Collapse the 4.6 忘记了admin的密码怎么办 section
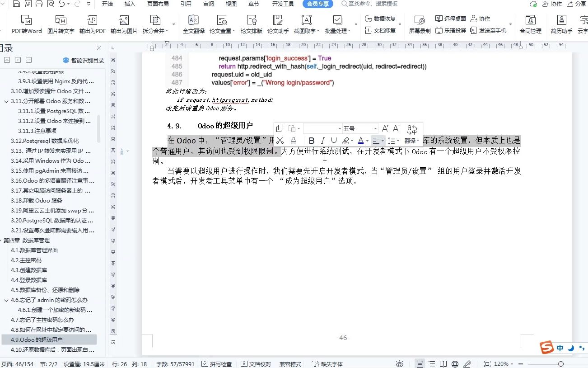The height and width of the screenshot is (368, 588). coord(6,300)
